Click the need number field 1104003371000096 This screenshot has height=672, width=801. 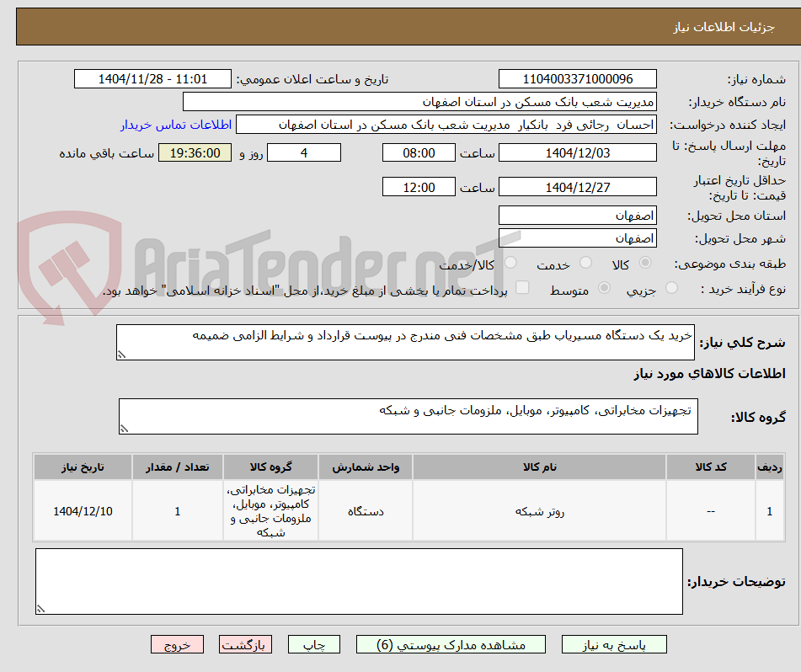pyautogui.click(x=577, y=79)
